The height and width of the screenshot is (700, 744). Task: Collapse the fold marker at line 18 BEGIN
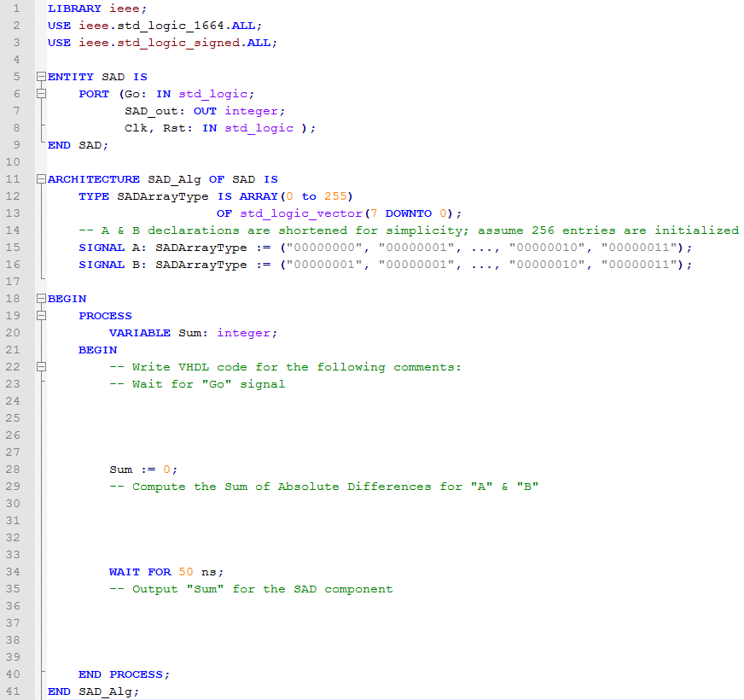40,299
